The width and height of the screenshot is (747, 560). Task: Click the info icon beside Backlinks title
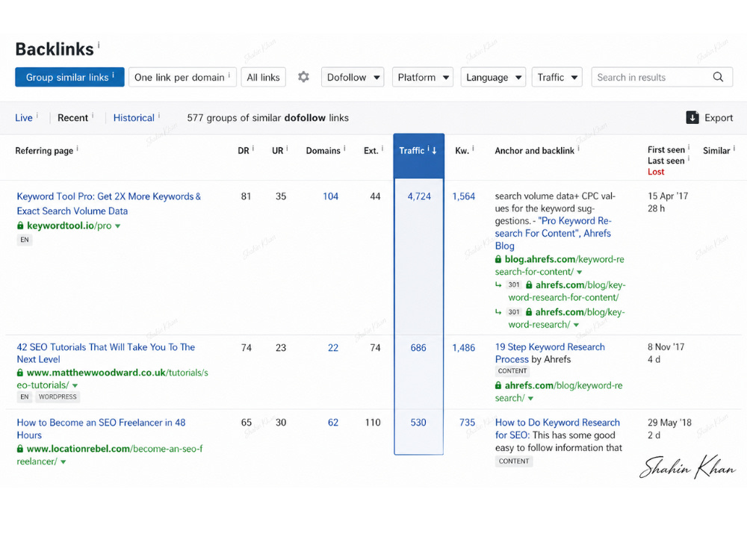pyautogui.click(x=99, y=45)
